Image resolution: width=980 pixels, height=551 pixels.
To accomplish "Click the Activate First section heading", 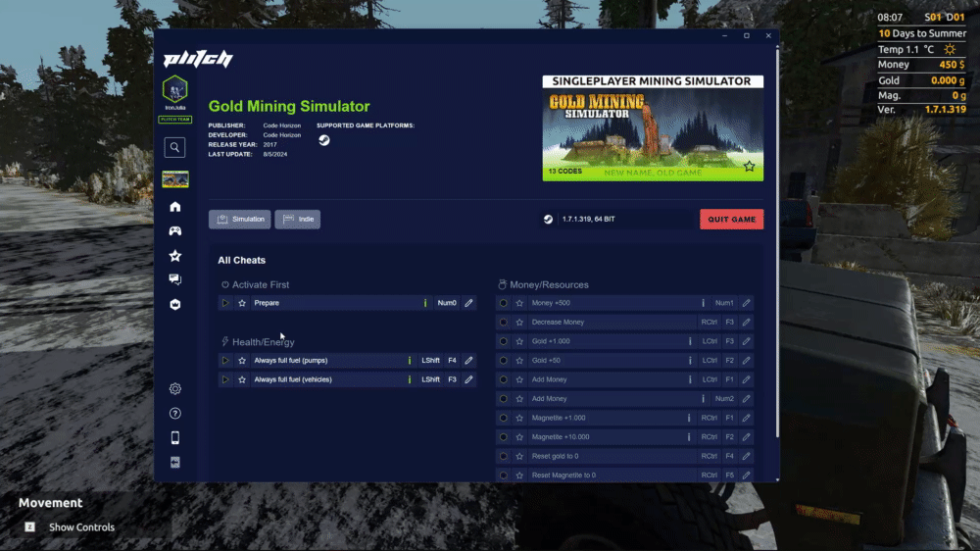I will click(261, 284).
